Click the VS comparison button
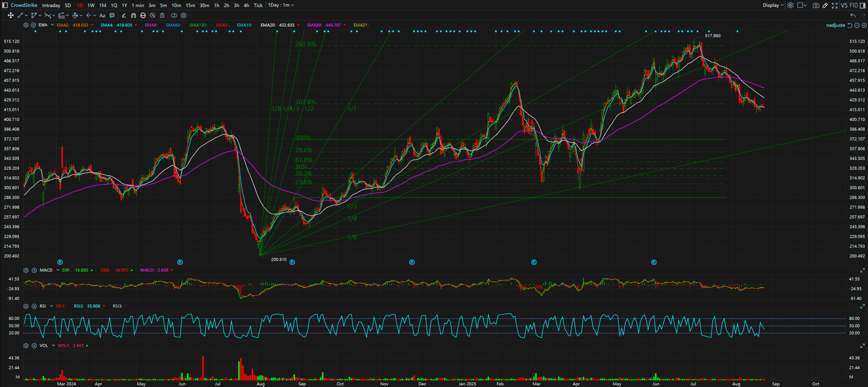 point(844,5)
